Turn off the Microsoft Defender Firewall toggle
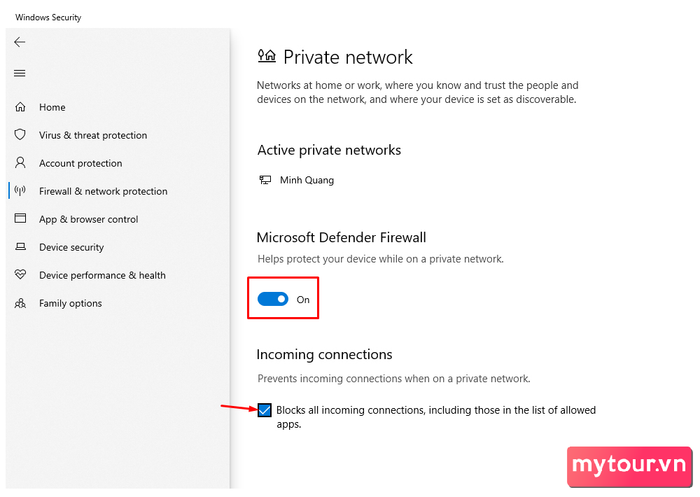The width and height of the screenshot is (700, 497). (x=273, y=299)
